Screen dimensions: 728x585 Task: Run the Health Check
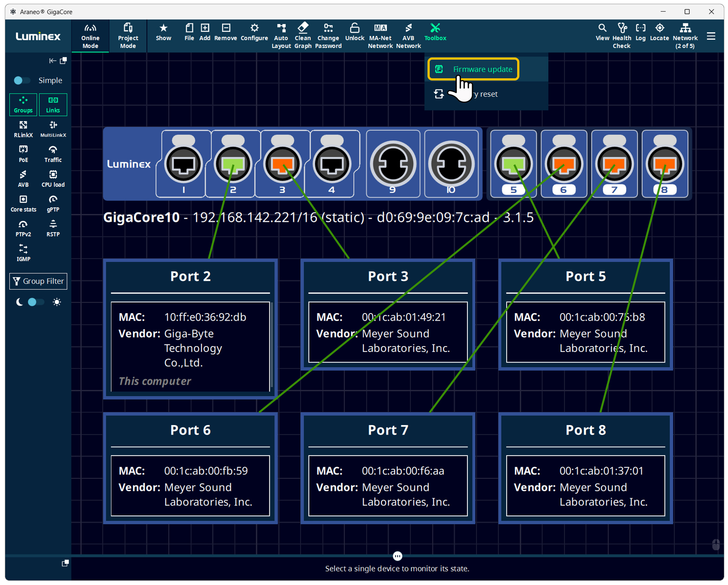[621, 36]
